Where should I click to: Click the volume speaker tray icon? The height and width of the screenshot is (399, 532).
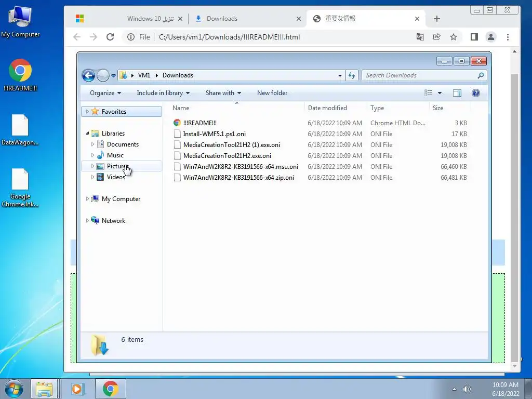pyautogui.click(x=467, y=389)
